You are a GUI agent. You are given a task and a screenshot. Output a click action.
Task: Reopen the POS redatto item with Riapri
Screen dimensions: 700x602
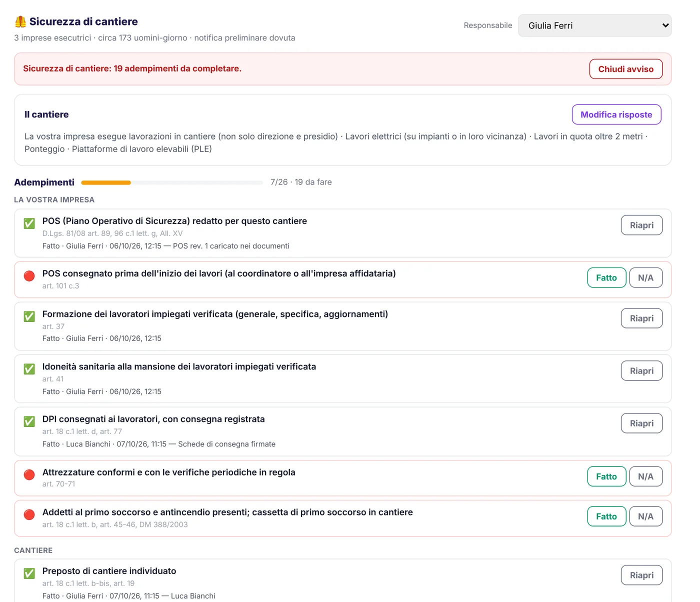tap(642, 225)
